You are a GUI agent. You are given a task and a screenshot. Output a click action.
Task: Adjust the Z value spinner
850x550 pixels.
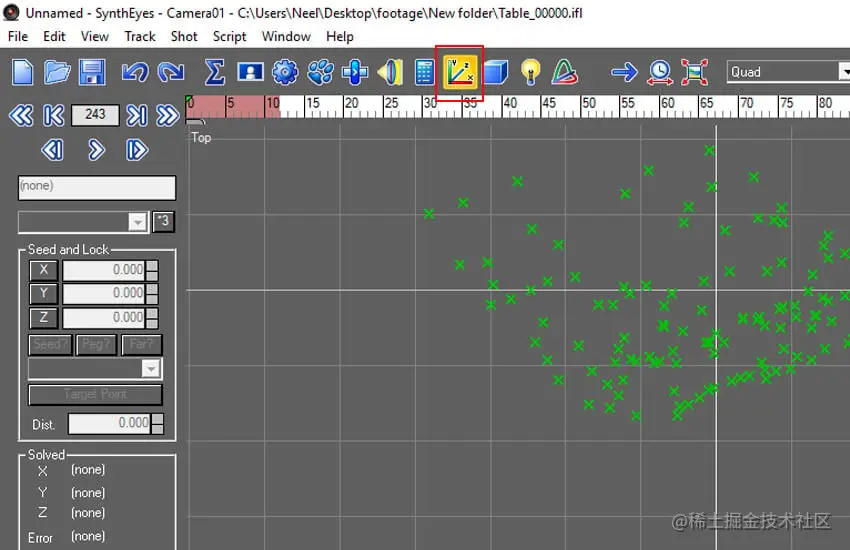click(152, 318)
